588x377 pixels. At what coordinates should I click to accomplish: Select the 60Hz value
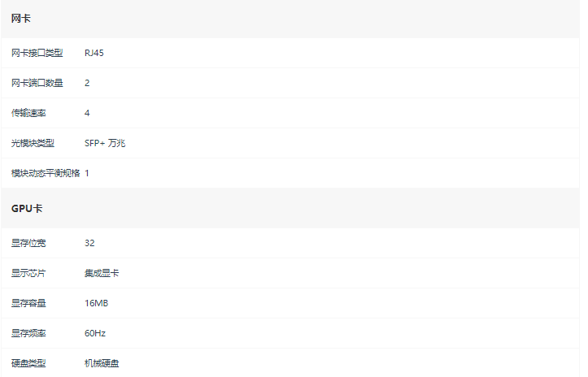(x=95, y=333)
